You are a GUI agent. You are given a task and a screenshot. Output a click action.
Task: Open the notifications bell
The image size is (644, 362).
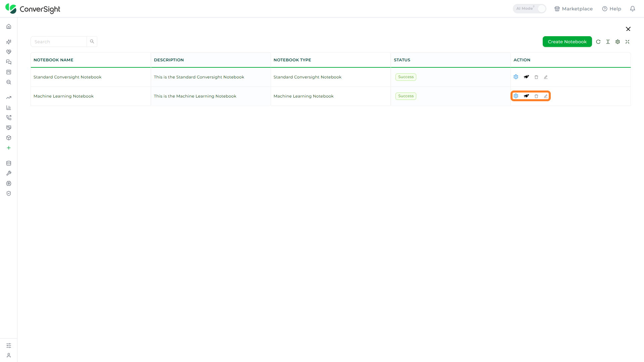[633, 9]
